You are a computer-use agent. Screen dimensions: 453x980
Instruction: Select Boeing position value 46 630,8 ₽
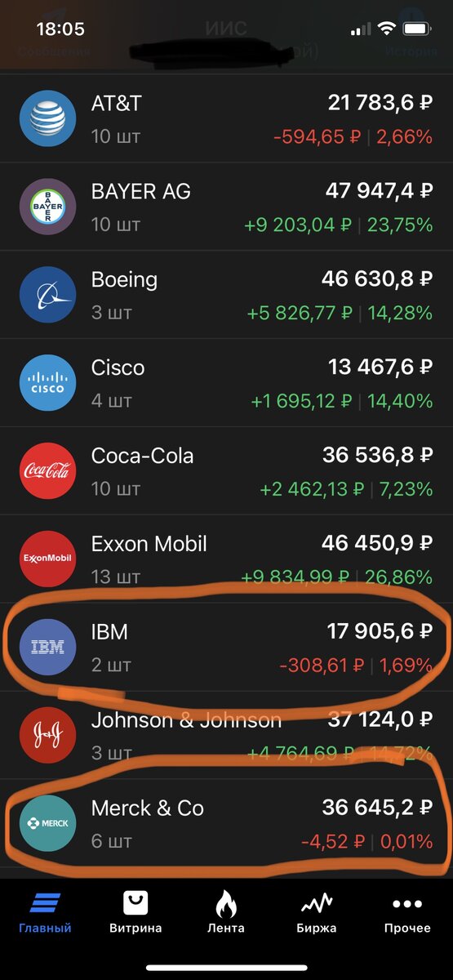point(377,279)
